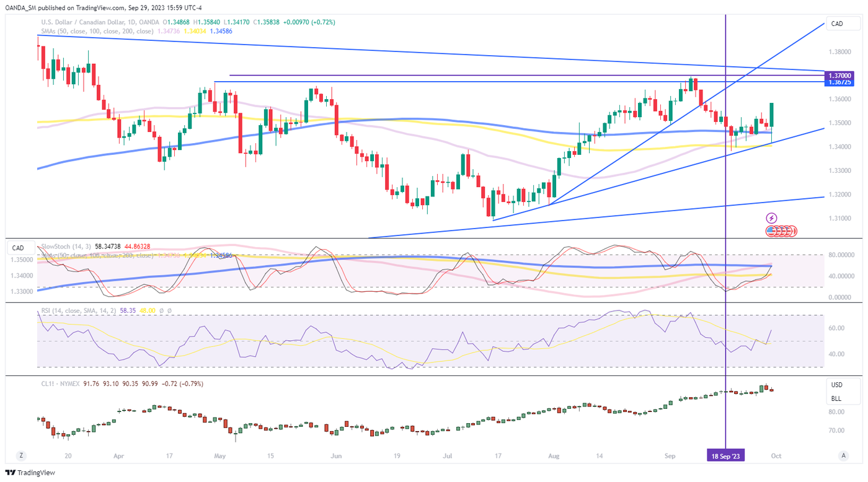Screen dimensions: 868x482
Task: Click the purple lightning bolt event icon
Action: (772, 218)
